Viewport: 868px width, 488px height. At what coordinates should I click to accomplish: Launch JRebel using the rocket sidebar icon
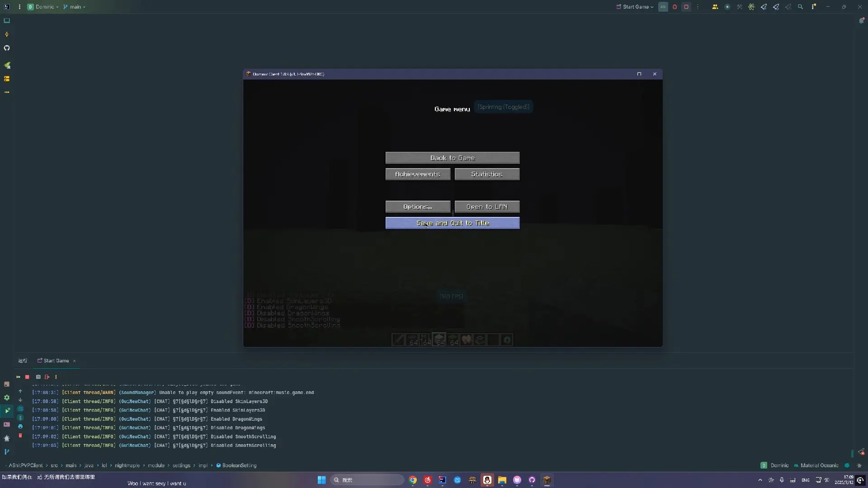[x=7, y=66]
